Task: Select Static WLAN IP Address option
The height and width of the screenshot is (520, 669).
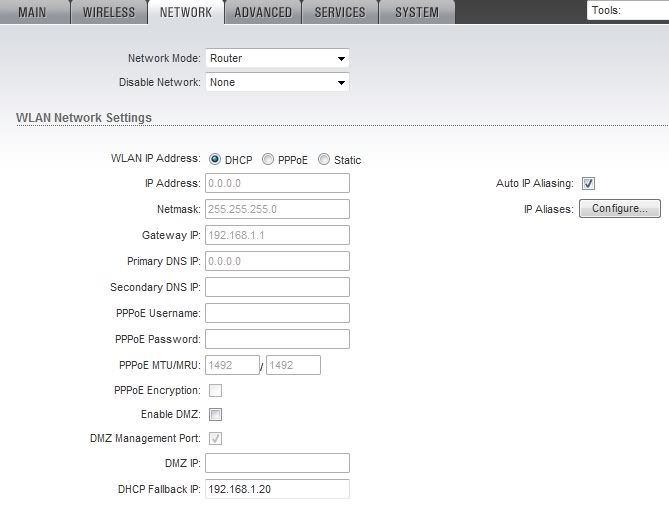Action: click(324, 160)
